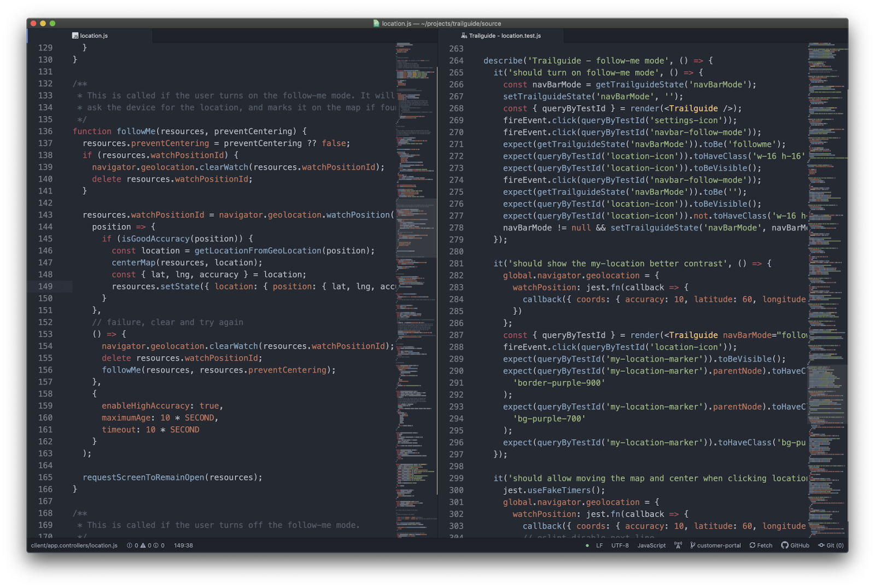
Task: Click enableHighAccuracy on line 159
Action: [x=146, y=406]
